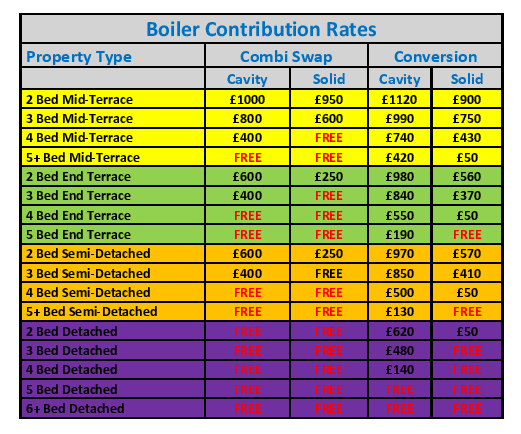Click the 2 Bed Detached row label

point(113,331)
